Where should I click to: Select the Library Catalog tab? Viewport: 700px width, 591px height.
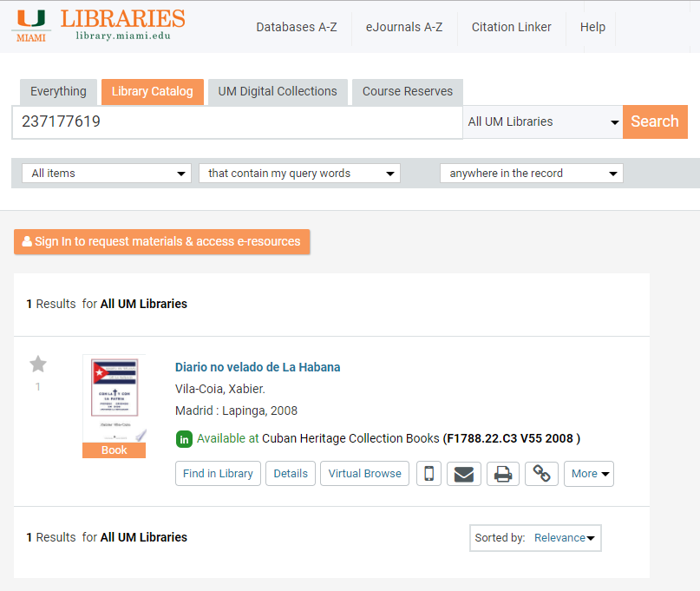[153, 92]
